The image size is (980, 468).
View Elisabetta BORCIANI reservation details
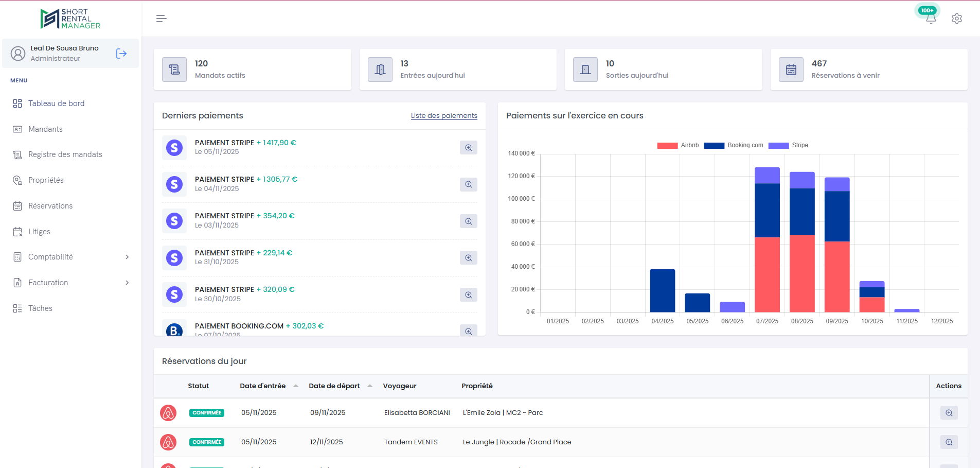click(x=949, y=413)
